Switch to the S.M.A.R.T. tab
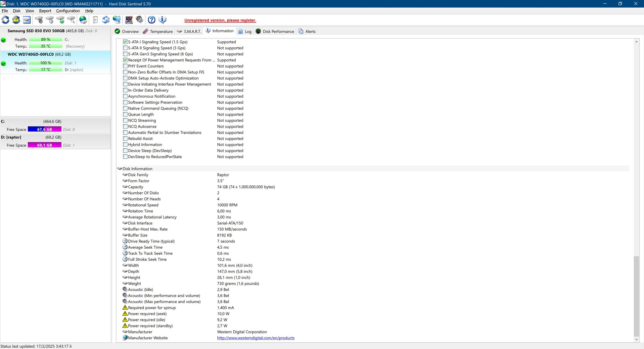This screenshot has width=644, height=349. point(189,31)
